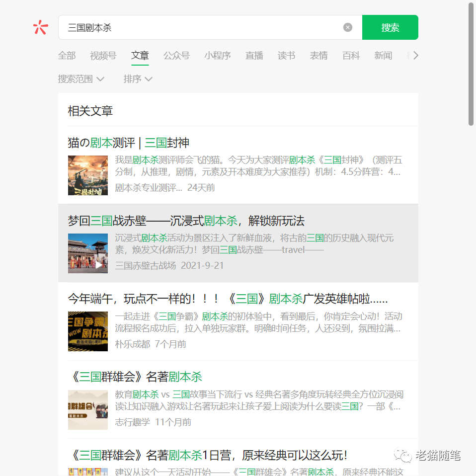The height and width of the screenshot is (476, 476).
Task: Open the 排序 sort dropdown
Action: coord(138,79)
